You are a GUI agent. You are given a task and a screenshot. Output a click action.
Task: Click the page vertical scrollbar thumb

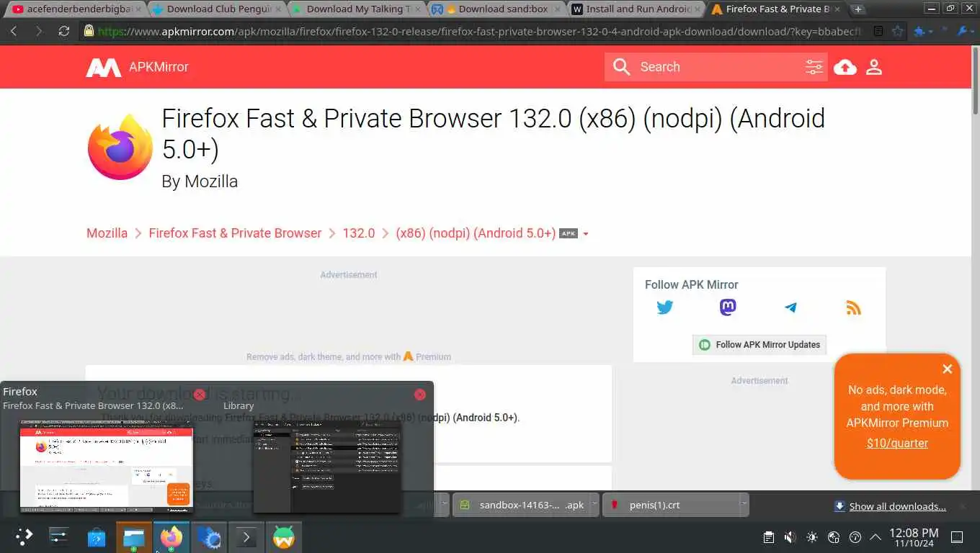tap(976, 81)
